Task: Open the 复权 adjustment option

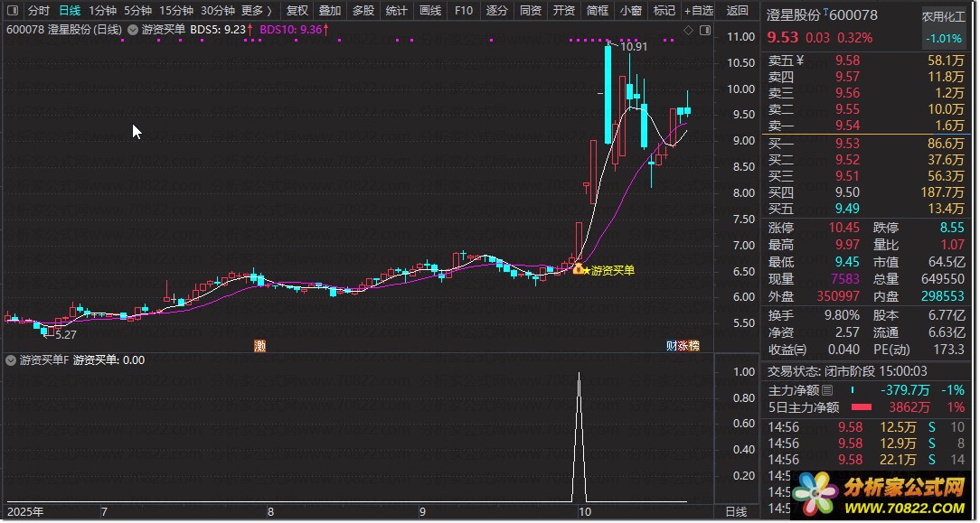Action: (x=297, y=11)
